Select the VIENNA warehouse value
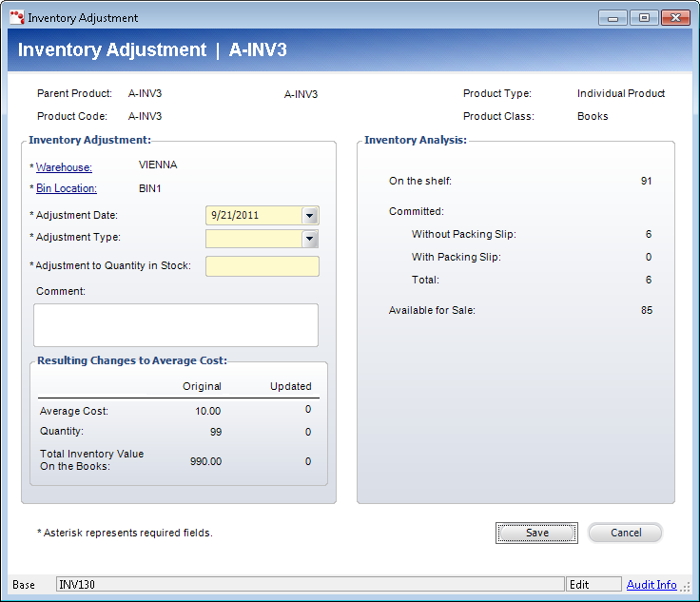700x602 pixels. 158,165
